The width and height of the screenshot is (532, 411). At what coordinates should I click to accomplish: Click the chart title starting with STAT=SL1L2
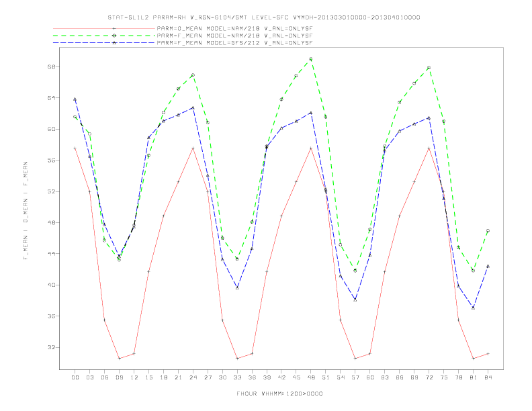(264, 17)
